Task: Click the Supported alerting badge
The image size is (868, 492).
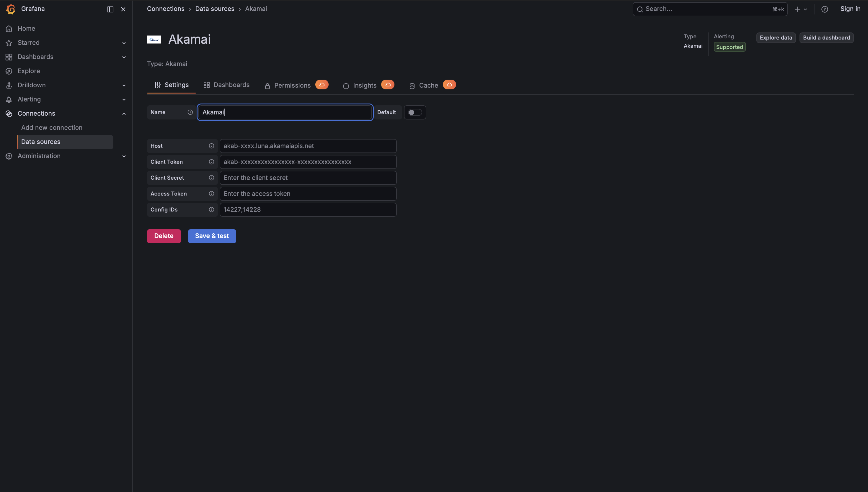Action: pos(729,47)
